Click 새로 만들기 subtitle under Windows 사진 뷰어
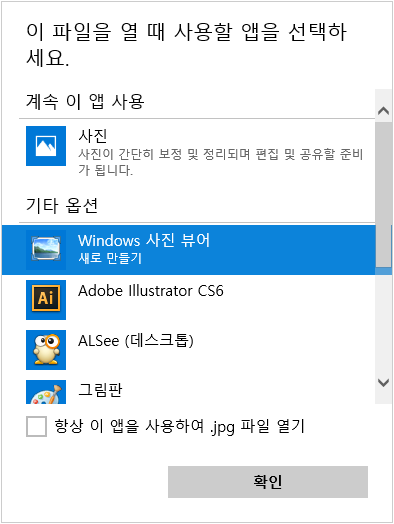Viewport: 394px width, 524px height. (110, 258)
